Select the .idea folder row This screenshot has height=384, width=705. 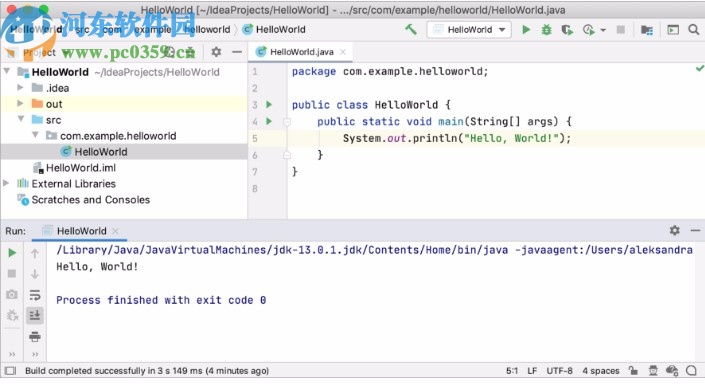[x=124, y=88]
